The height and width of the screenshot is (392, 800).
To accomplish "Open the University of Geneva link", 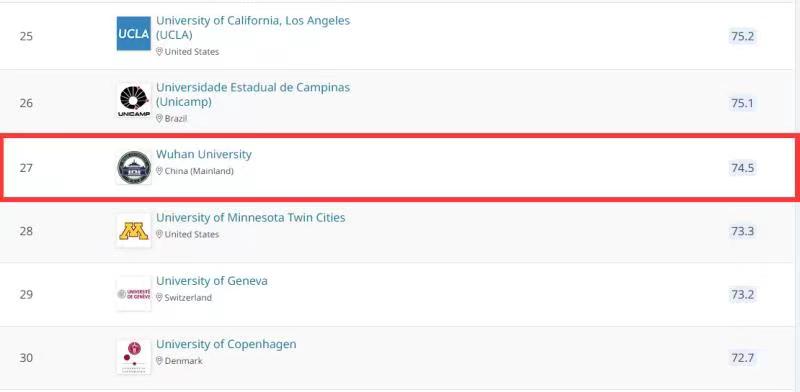I will point(212,281).
